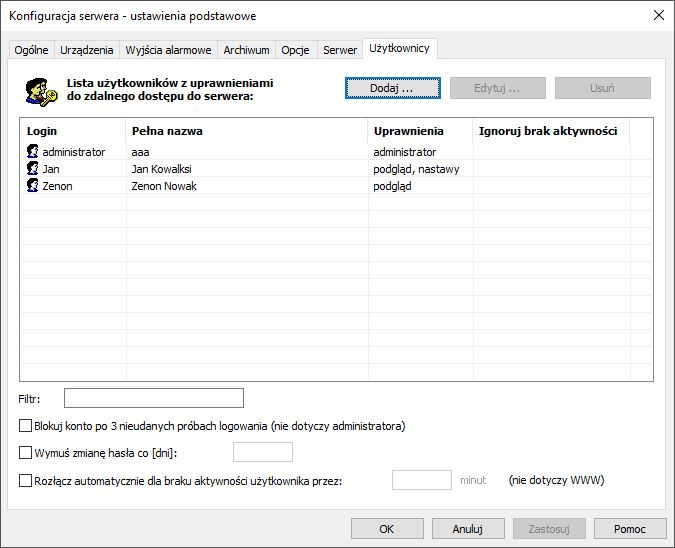
Task: Click the full name 'aaa' cell
Action: (140, 152)
